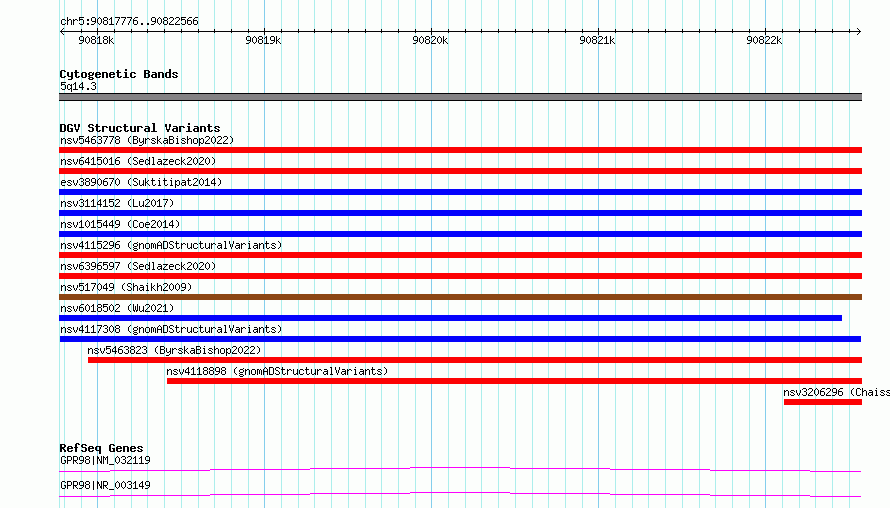Click the nsv6018502 (Wu2021) label

tap(117, 308)
